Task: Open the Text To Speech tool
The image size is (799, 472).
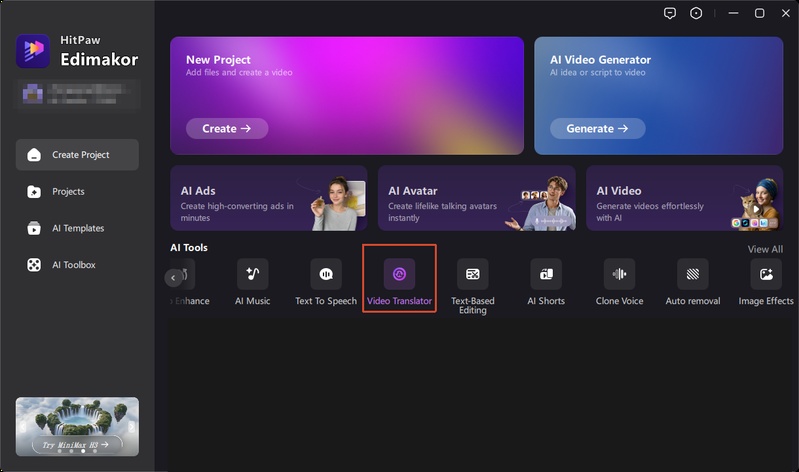Action: pyautogui.click(x=326, y=282)
